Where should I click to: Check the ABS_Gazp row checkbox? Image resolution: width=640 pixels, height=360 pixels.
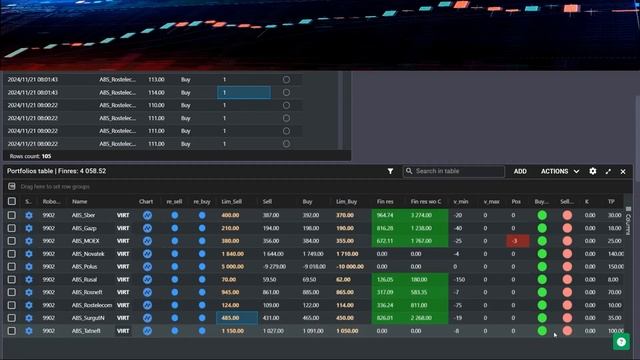click(x=11, y=228)
